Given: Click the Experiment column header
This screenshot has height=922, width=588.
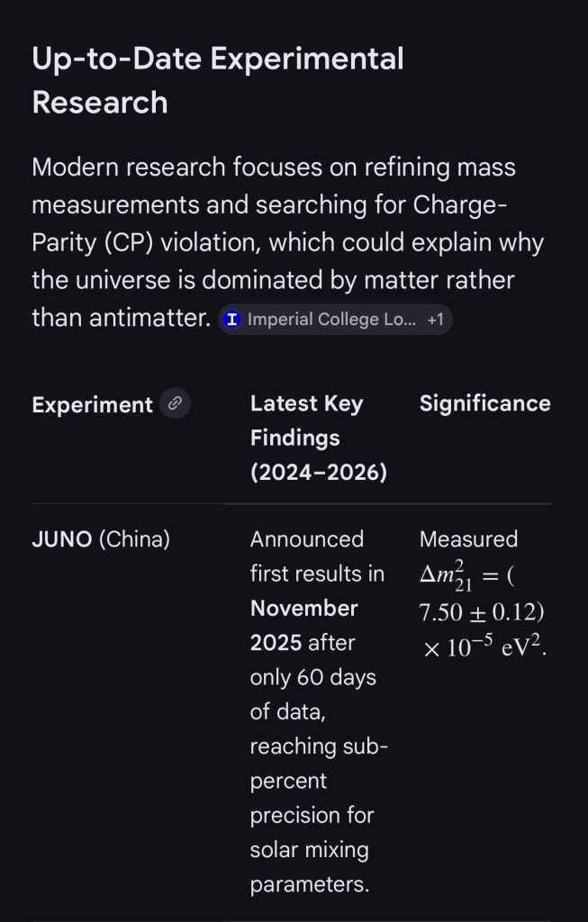Looking at the screenshot, I should [92, 405].
